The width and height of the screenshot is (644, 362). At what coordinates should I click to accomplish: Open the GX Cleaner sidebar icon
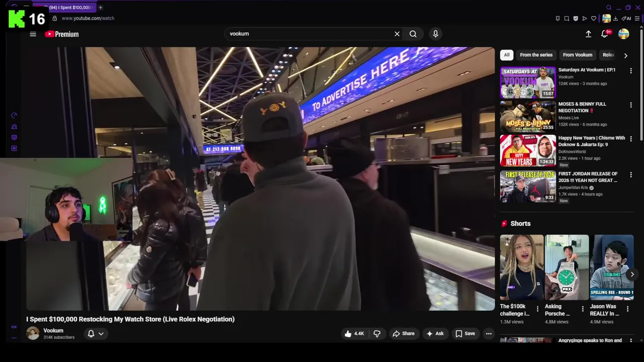[x=14, y=127]
